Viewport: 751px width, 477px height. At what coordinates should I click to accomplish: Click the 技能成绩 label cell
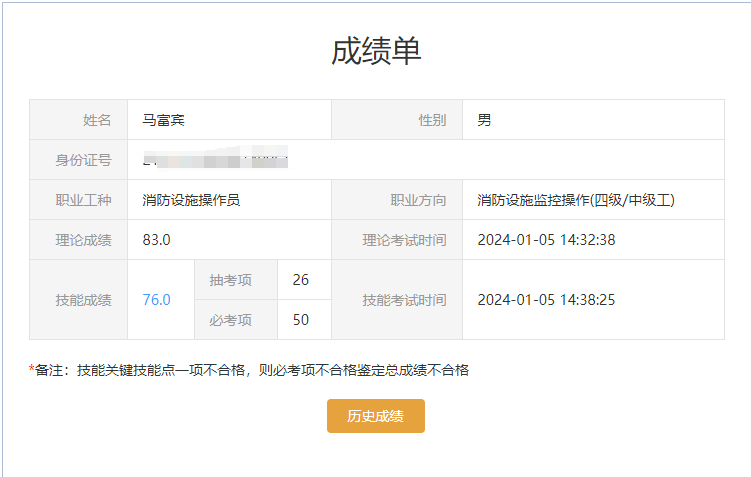(79, 300)
